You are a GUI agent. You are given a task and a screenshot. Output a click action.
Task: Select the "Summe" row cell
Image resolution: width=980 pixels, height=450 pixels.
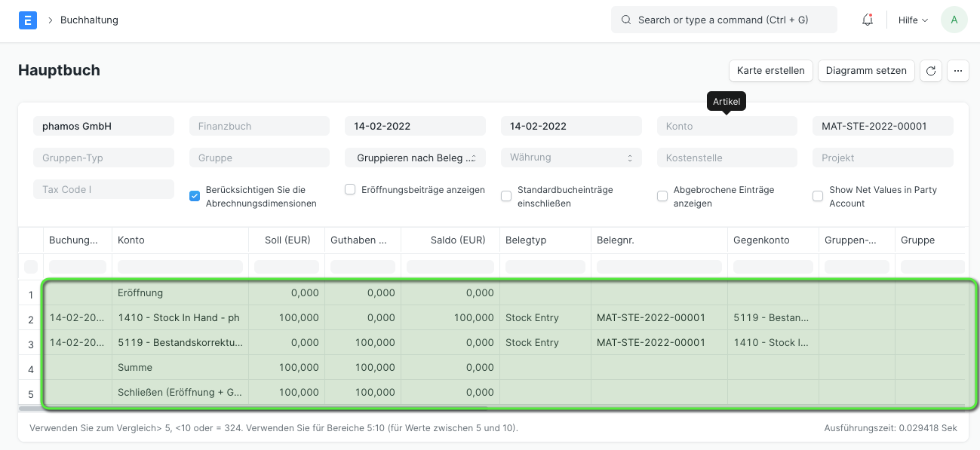pos(180,367)
